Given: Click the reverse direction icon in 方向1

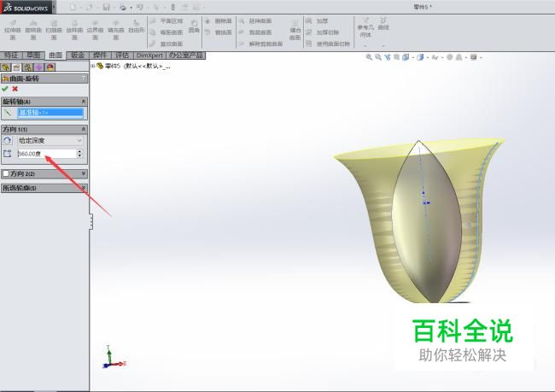Looking at the screenshot, I should (x=7, y=141).
